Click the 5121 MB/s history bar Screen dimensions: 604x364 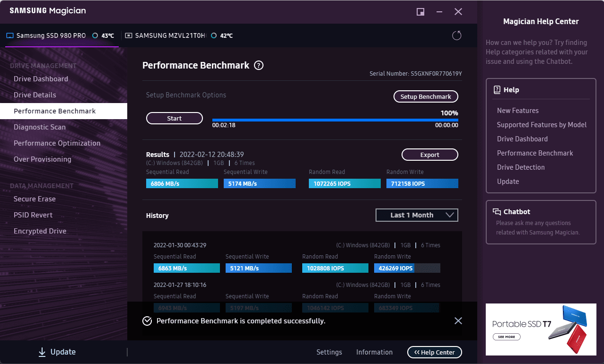tap(259, 268)
